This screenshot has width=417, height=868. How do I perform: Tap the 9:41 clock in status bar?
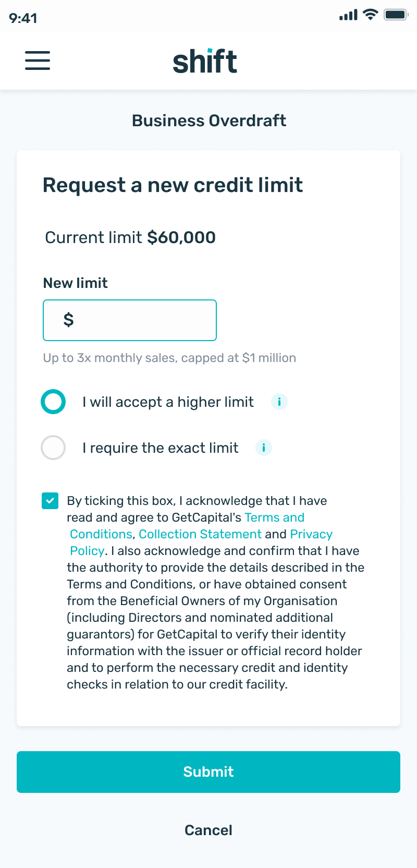tap(23, 18)
